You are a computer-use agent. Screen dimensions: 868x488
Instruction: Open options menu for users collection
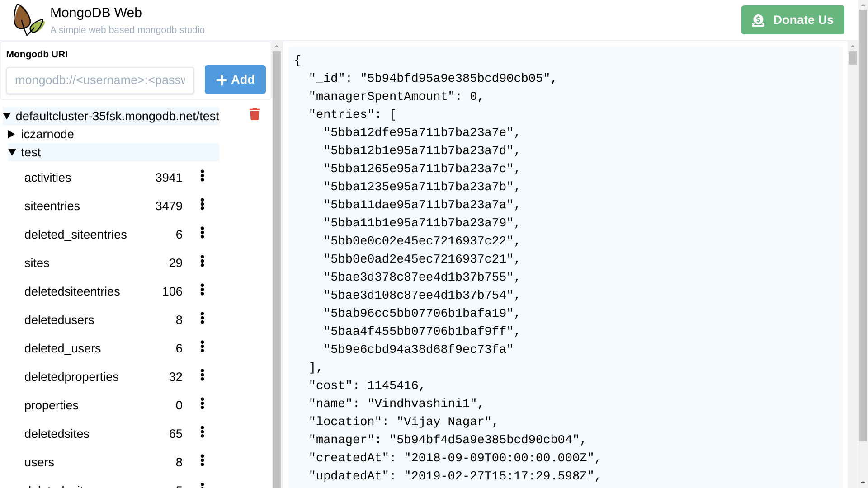click(202, 460)
